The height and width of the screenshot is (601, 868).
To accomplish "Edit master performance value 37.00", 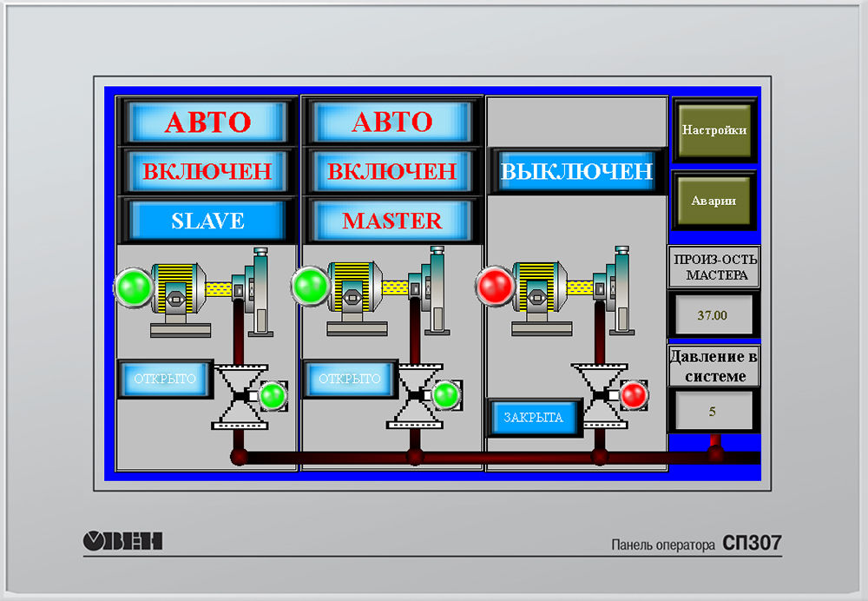I will (713, 314).
